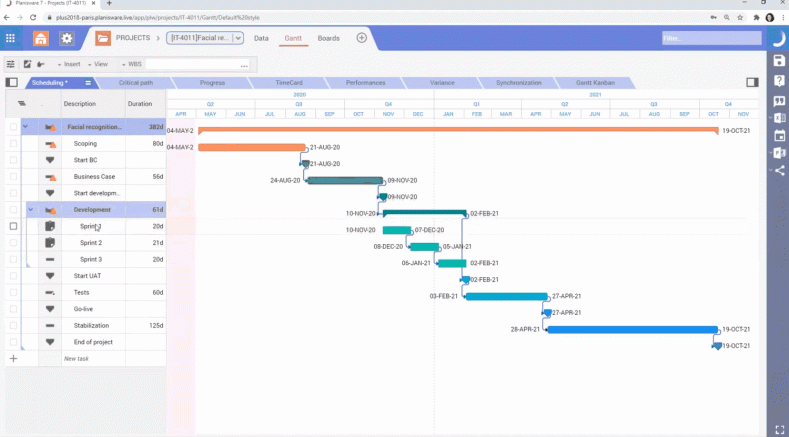Open the Help question mark icon

(x=779, y=81)
